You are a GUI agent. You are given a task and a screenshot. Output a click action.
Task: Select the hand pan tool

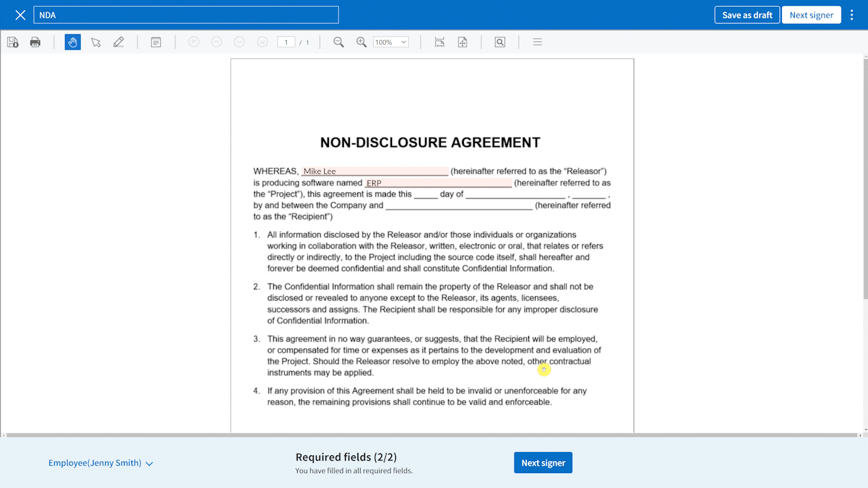(x=73, y=42)
